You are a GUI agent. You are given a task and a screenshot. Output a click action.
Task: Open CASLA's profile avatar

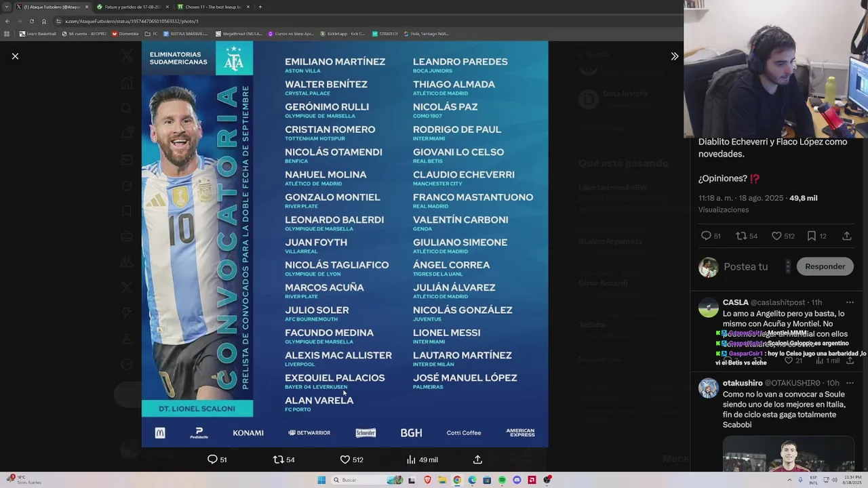point(708,308)
